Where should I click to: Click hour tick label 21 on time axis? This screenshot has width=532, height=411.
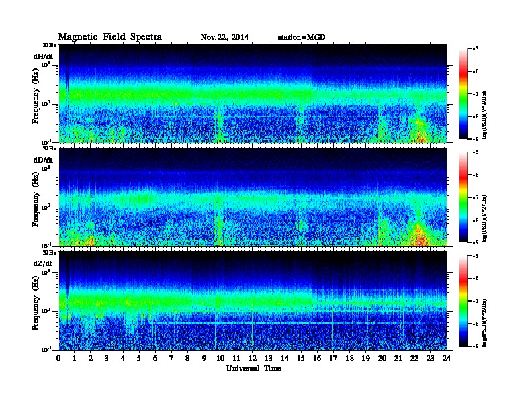(398, 358)
